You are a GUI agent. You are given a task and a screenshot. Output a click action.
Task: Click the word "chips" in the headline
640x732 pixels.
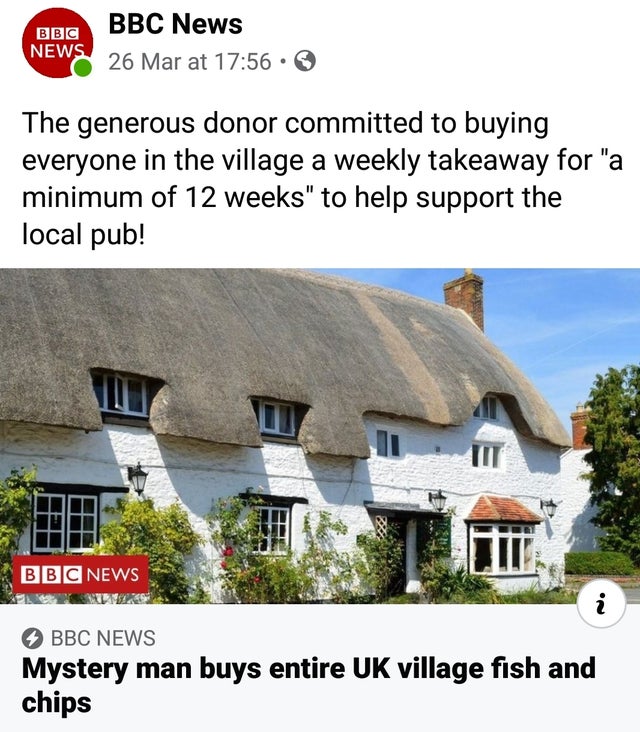[56, 703]
